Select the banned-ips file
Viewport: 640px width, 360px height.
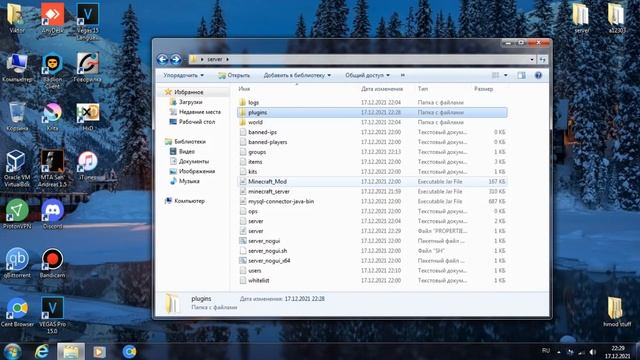(372, 132)
